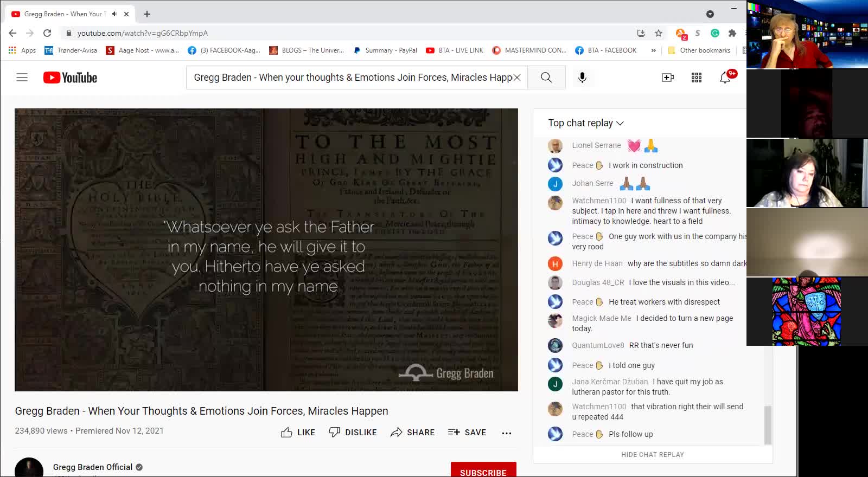This screenshot has width=868, height=477.
Task: Click the video player frame
Action: (266, 249)
